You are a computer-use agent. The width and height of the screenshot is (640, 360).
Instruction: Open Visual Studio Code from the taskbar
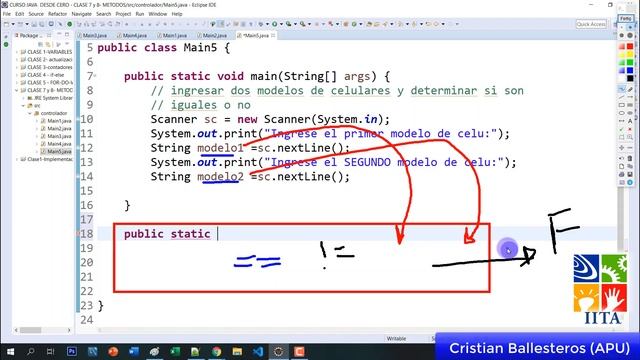(258, 351)
